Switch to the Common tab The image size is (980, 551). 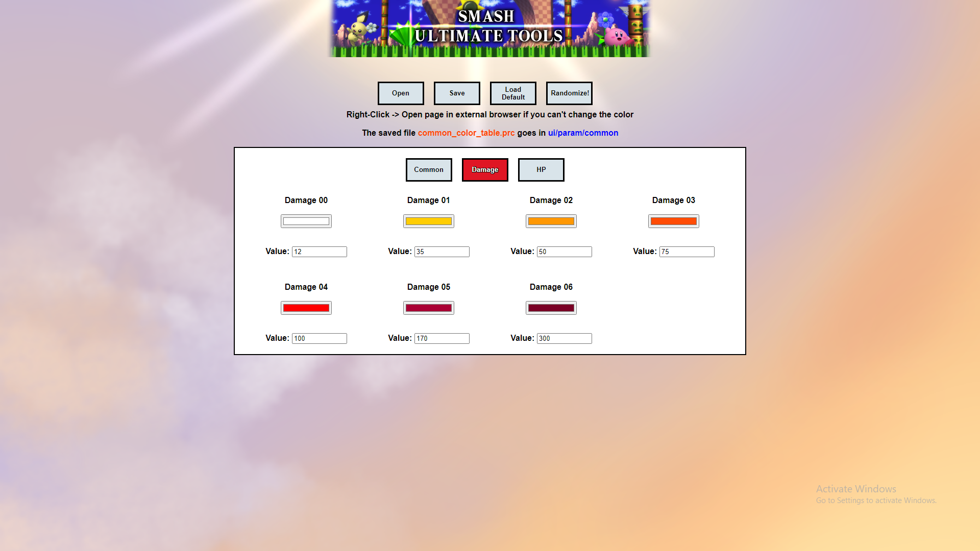coord(428,169)
